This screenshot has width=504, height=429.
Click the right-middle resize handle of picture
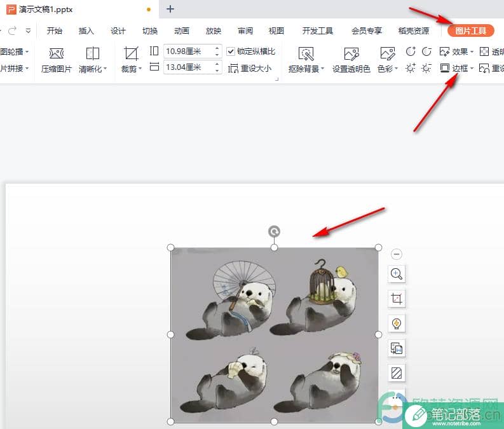click(x=378, y=334)
